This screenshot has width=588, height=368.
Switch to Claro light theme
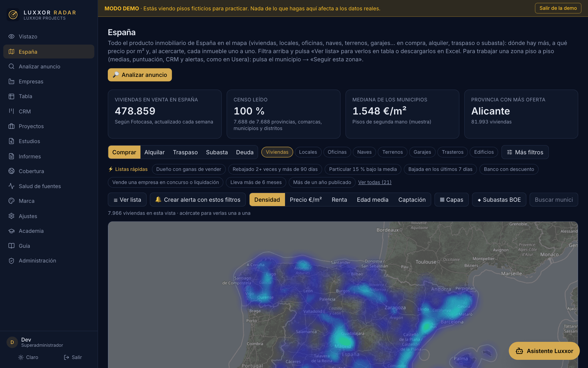point(28,357)
